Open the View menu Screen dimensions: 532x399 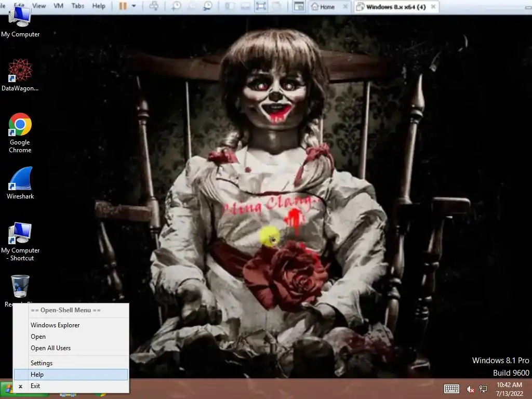(38, 6)
